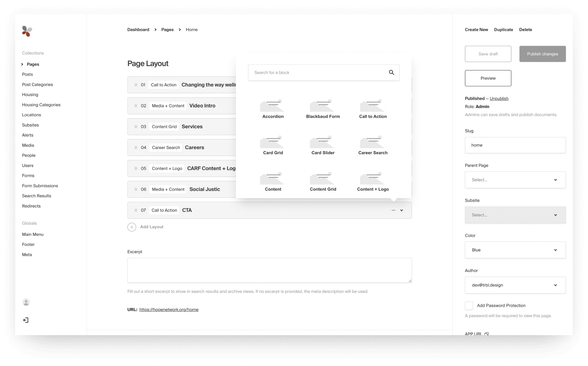Click Unpublish link
The width and height of the screenshot is (588, 366).
pos(499,98)
